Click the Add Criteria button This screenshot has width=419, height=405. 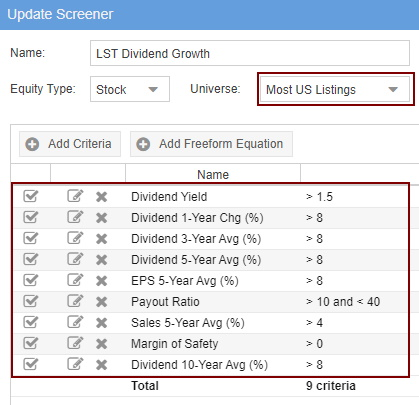pos(70,144)
